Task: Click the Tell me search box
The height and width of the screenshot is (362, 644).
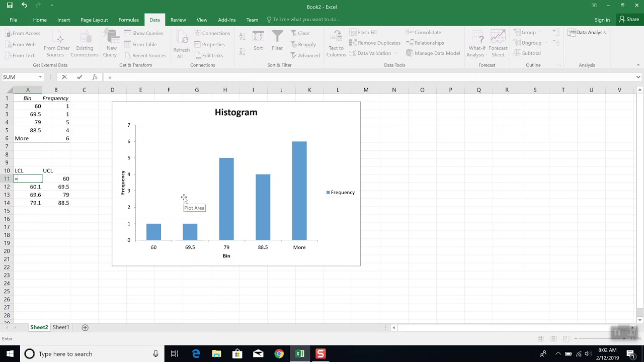Action: pyautogui.click(x=303, y=20)
